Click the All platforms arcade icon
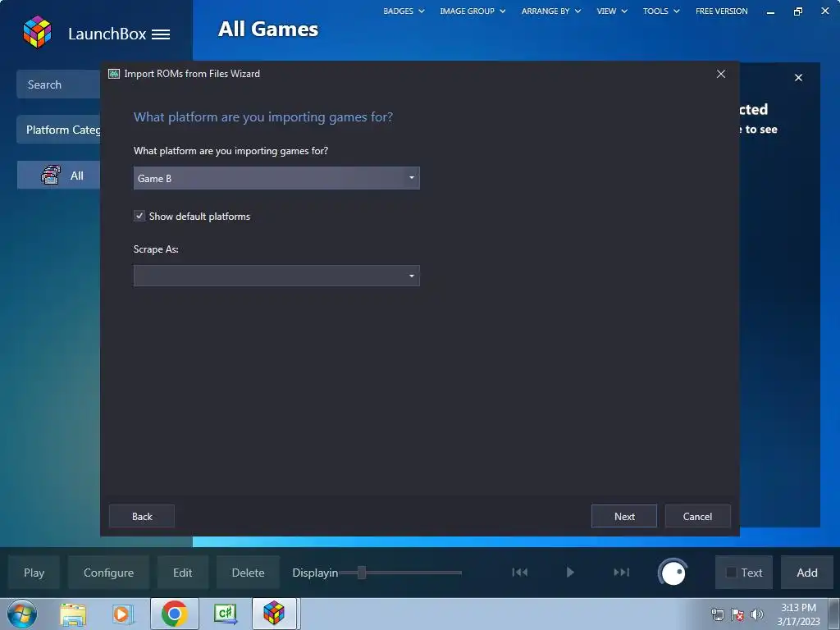Screen dimensions: 840x630 pos(51,176)
